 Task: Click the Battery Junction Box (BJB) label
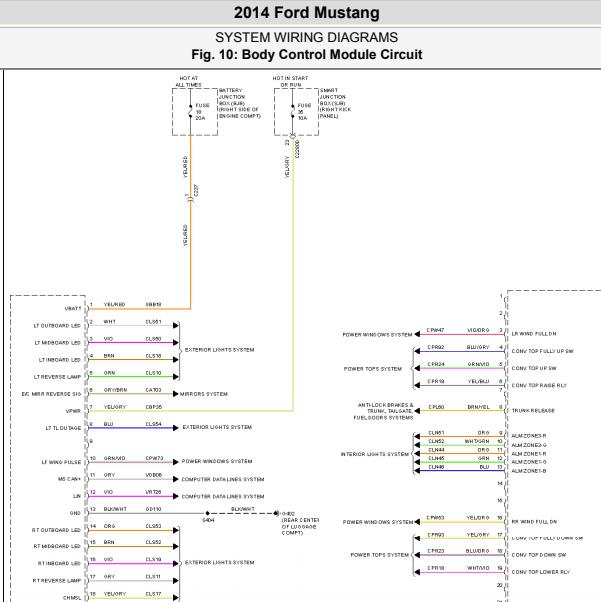239,103
